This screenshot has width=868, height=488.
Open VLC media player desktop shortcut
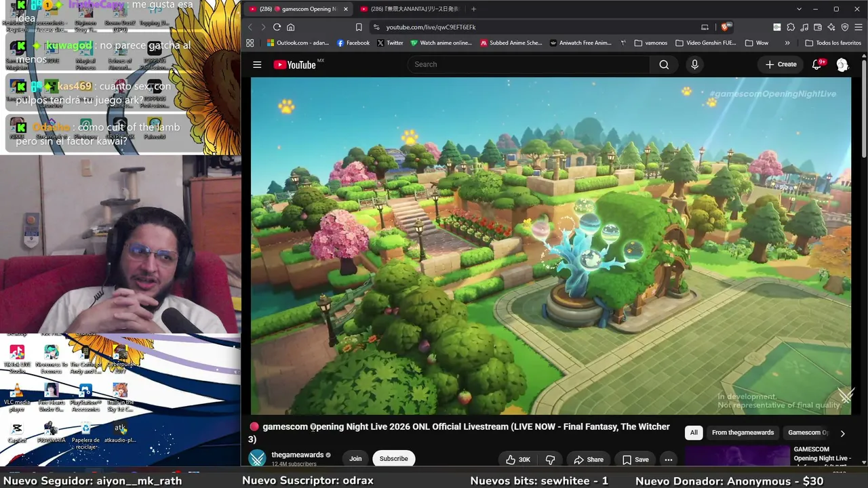click(x=17, y=398)
